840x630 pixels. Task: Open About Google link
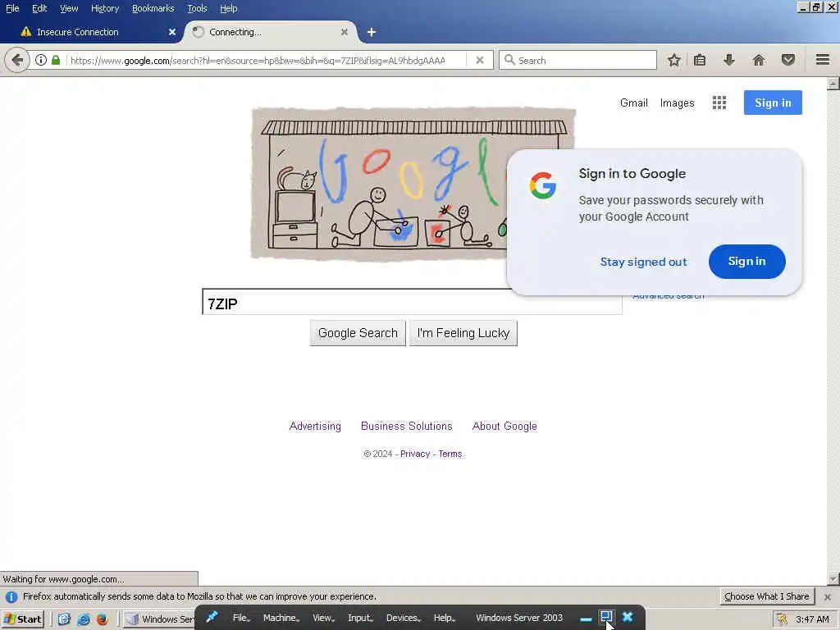504,426
